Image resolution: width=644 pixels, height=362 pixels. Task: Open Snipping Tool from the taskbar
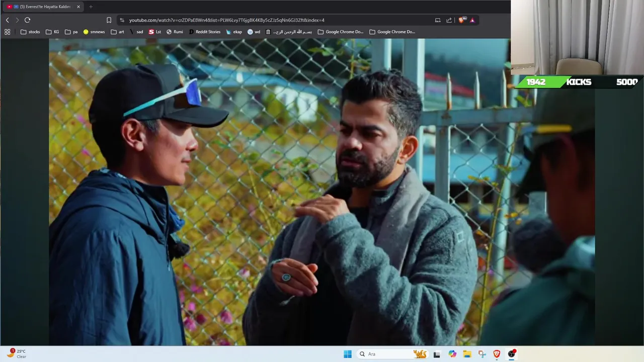coord(482,354)
